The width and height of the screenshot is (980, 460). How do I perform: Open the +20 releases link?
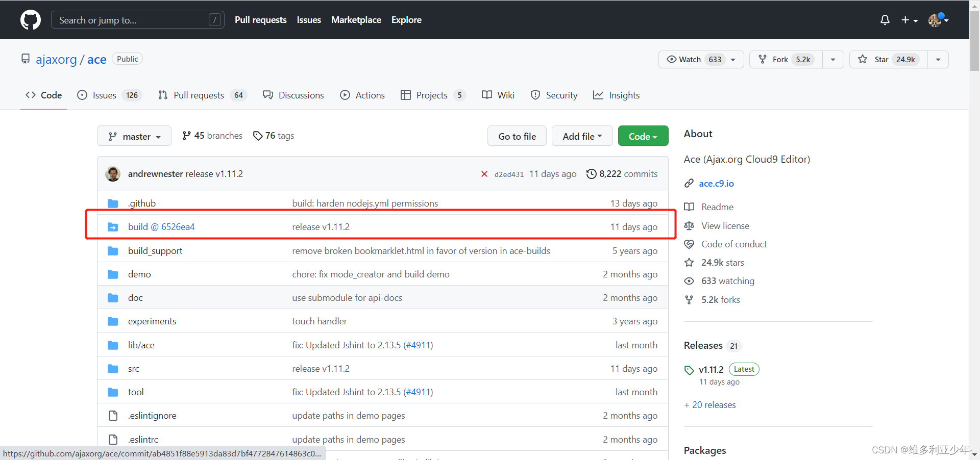(709, 404)
